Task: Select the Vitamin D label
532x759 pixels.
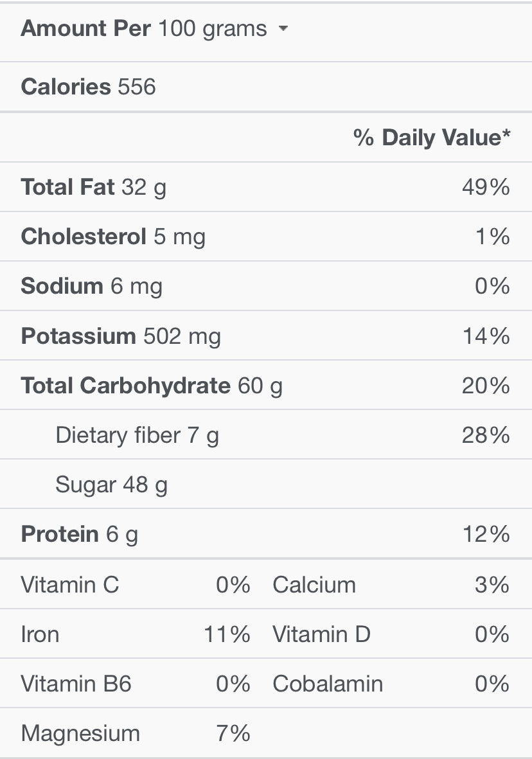Action: pyautogui.click(x=321, y=634)
